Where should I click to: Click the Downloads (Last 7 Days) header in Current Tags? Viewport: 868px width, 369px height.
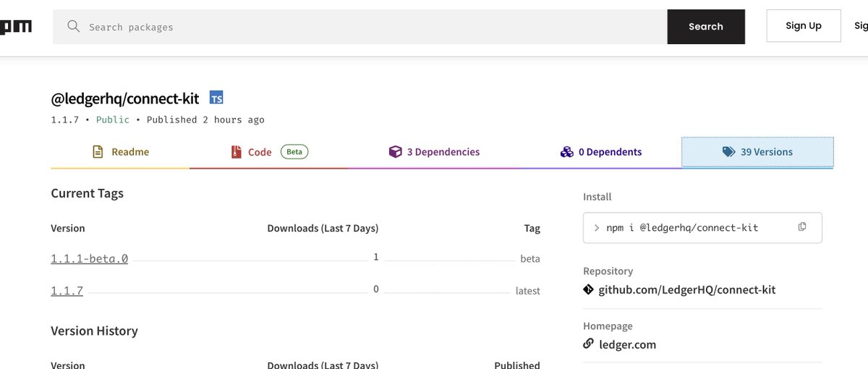(x=323, y=228)
